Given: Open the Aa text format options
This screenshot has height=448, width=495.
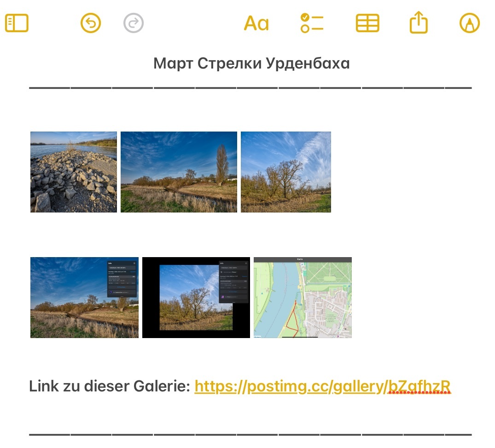Looking at the screenshot, I should tap(256, 23).
